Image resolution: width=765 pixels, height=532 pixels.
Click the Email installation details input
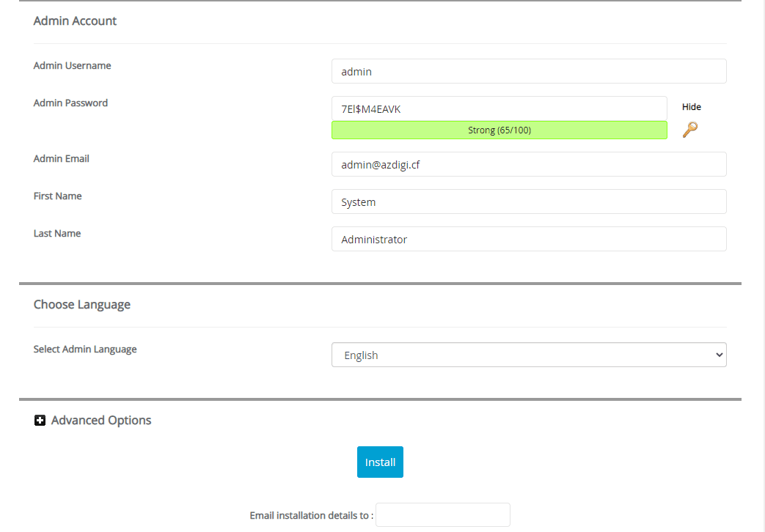pos(442,515)
